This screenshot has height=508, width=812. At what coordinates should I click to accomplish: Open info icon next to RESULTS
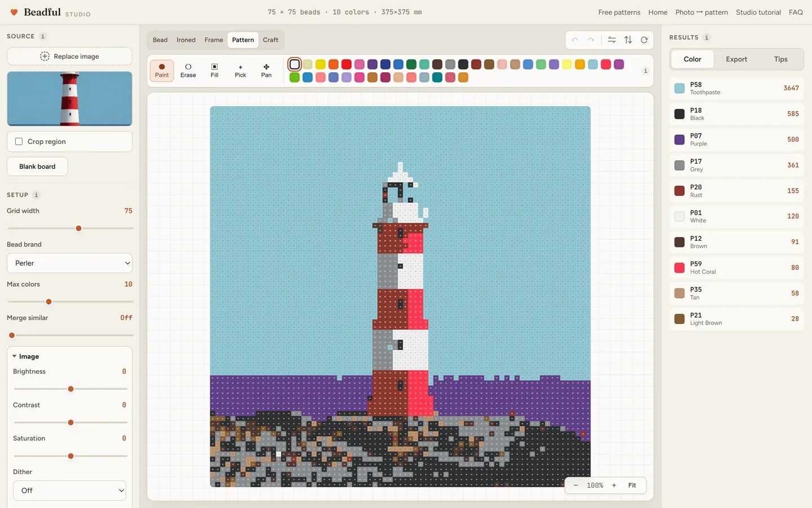[707, 37]
